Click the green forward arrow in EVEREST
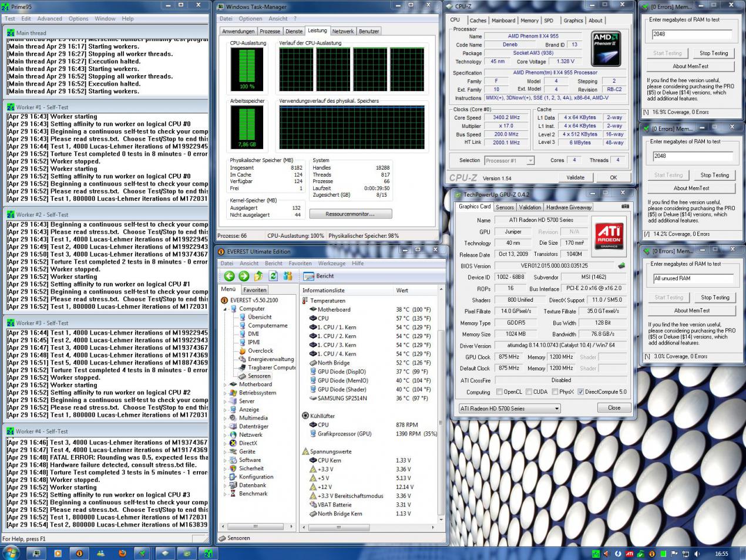The image size is (746, 560). [244, 276]
